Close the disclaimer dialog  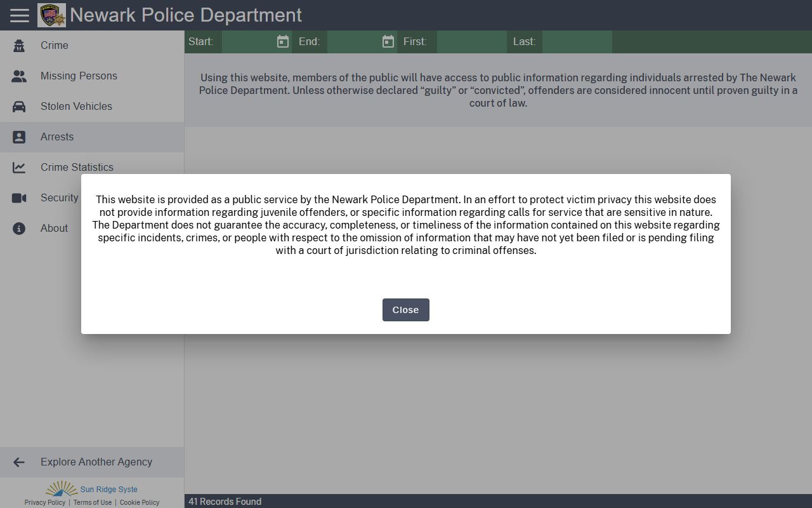pyautogui.click(x=405, y=310)
